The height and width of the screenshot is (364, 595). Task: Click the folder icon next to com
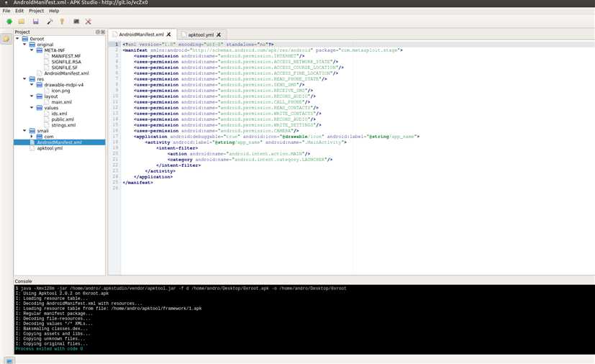coord(40,136)
